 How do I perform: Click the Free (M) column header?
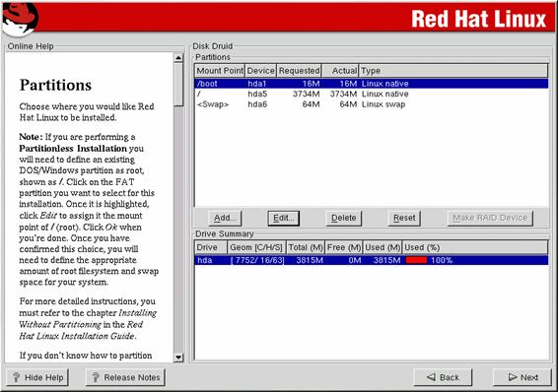(x=344, y=247)
